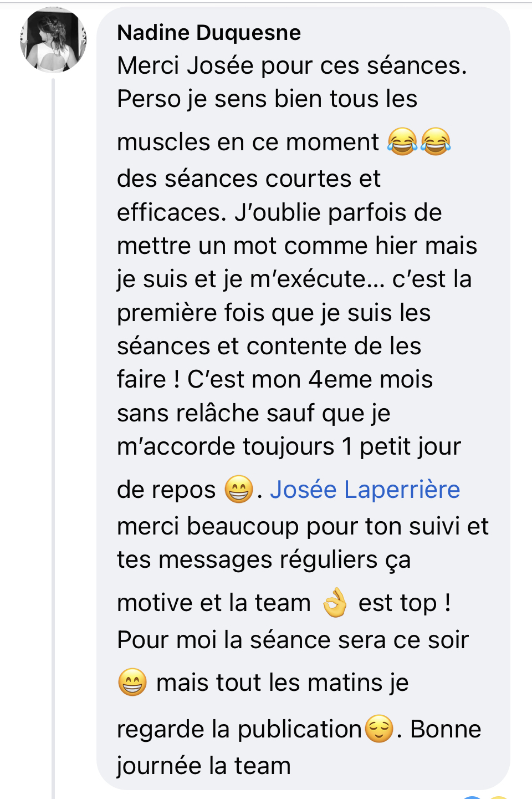Click the line 'Merci Josée pour ces séances.'
This screenshot has height=799, width=532.
tap(292, 65)
